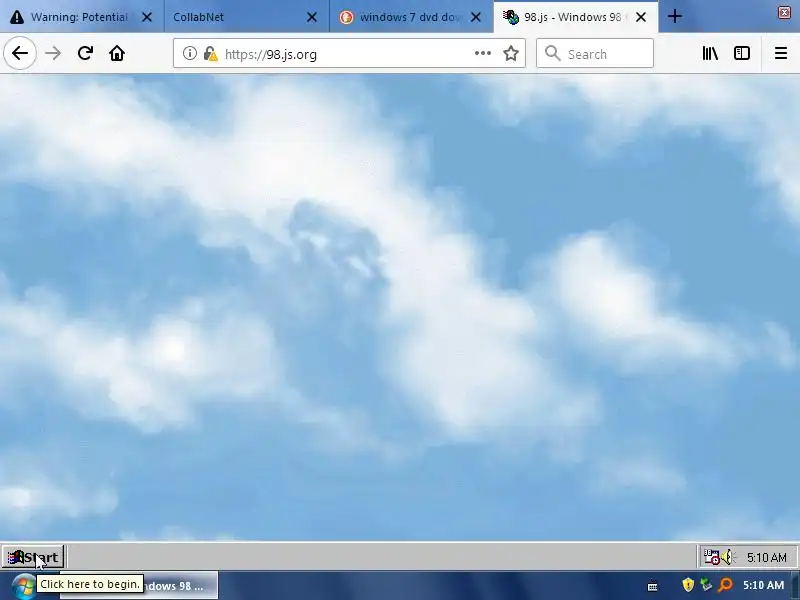Click the Windows 7 taskbar clock
This screenshot has width=800, height=600.
click(763, 585)
